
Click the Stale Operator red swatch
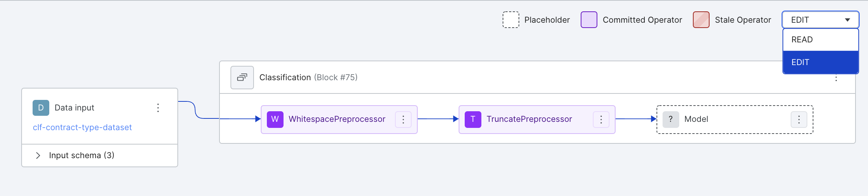pyautogui.click(x=701, y=20)
